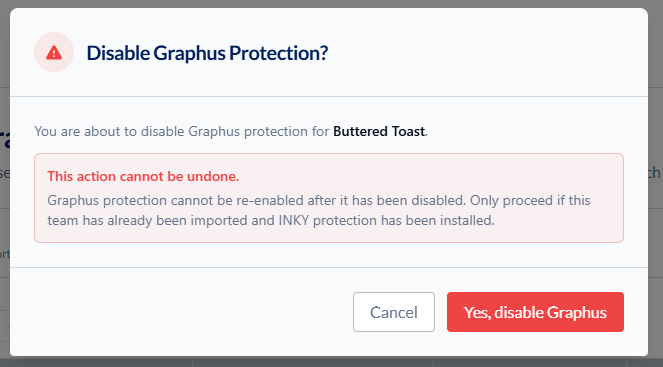Image resolution: width=663 pixels, height=367 pixels.
Task: Confirm with Yes, disable Graphus button
Action: click(535, 312)
